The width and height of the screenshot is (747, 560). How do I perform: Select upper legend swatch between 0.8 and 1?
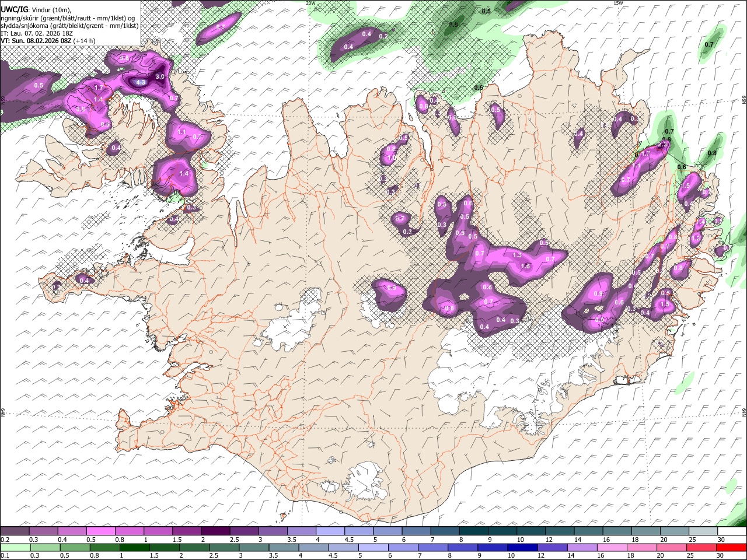coord(130,531)
